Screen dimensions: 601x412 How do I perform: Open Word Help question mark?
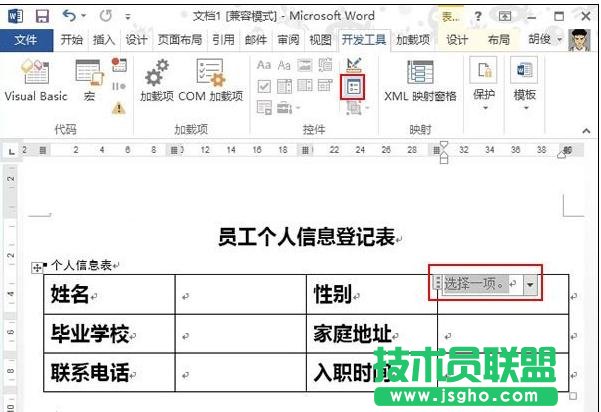pyautogui.click(x=478, y=16)
